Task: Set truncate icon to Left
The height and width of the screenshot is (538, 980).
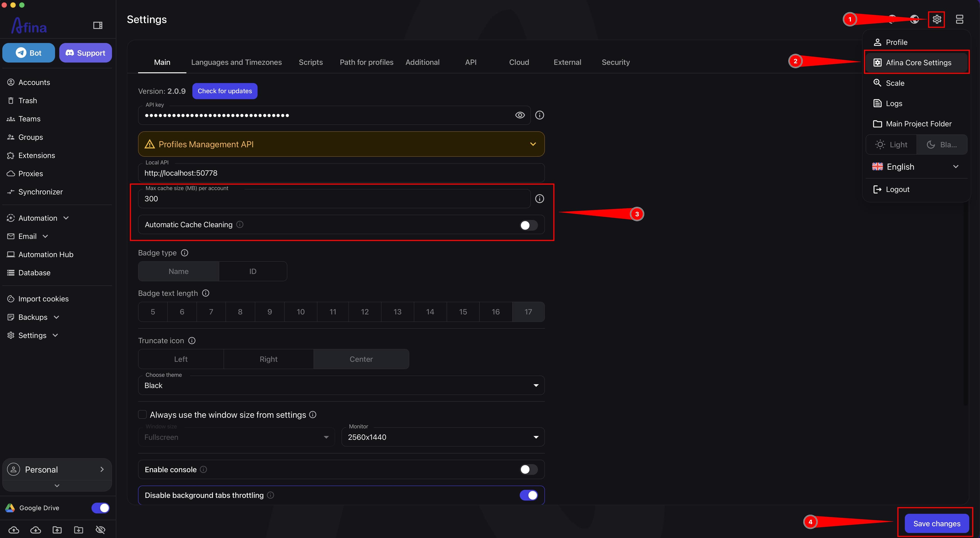Action: (181, 359)
